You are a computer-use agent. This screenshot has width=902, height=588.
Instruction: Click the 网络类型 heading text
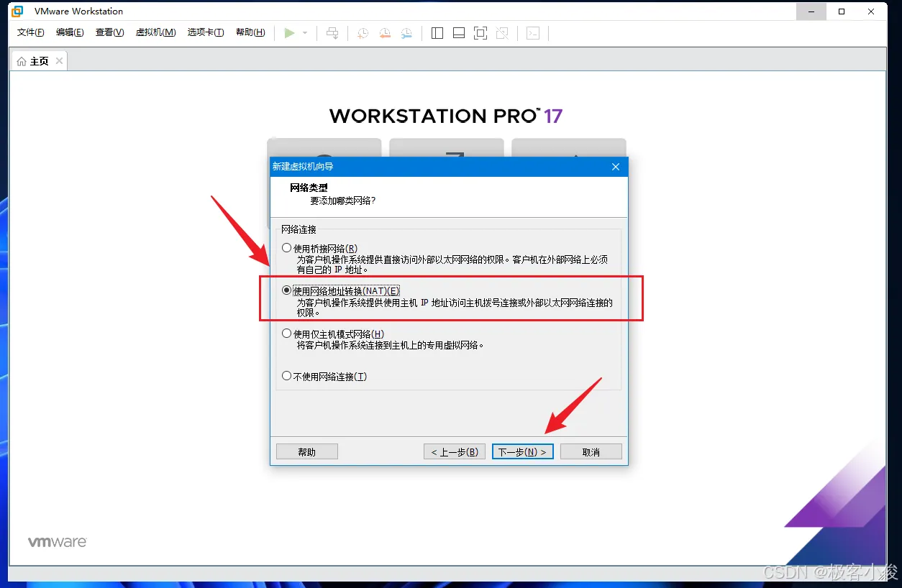pos(309,188)
